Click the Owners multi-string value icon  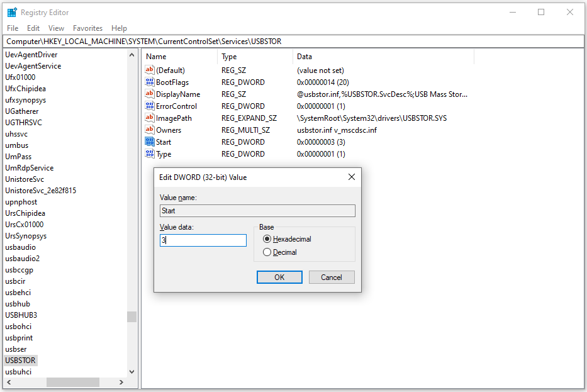pos(149,130)
